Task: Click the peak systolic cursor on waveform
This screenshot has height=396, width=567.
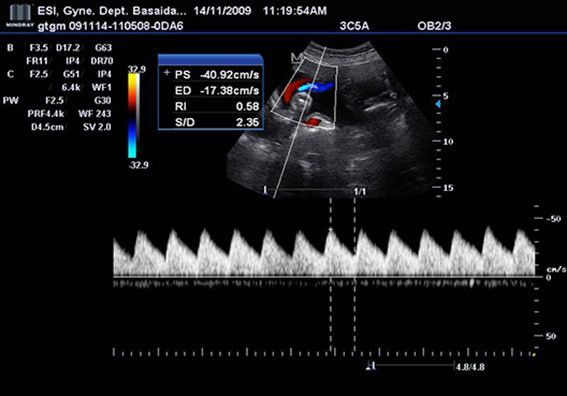Action: pyautogui.click(x=330, y=230)
